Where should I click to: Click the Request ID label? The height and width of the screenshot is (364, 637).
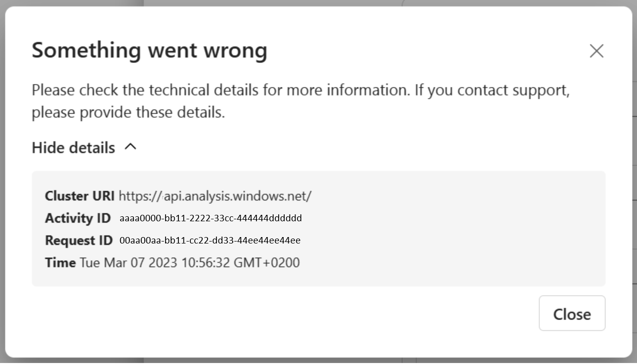79,241
